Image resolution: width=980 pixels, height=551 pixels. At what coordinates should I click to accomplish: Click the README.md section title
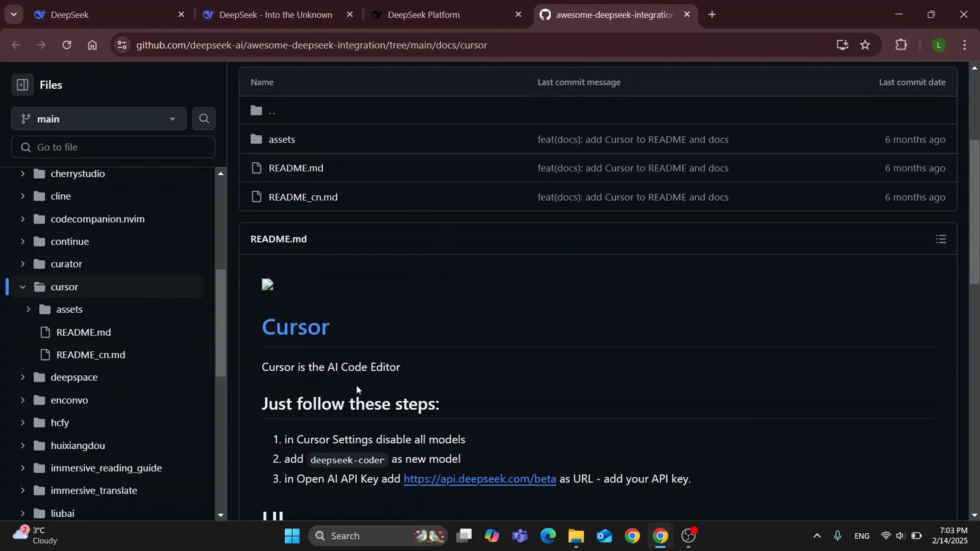point(279,239)
